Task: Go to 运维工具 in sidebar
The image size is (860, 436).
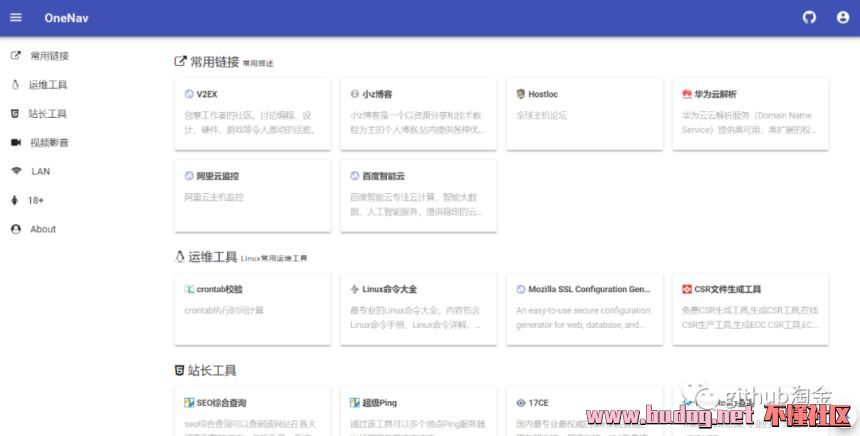Action: click(x=48, y=85)
